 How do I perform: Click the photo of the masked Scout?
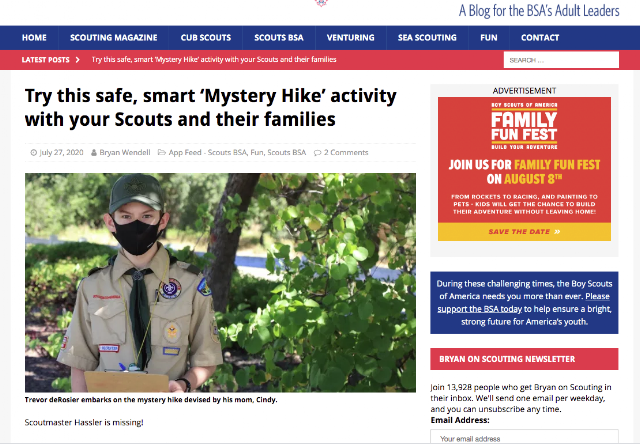click(x=220, y=282)
